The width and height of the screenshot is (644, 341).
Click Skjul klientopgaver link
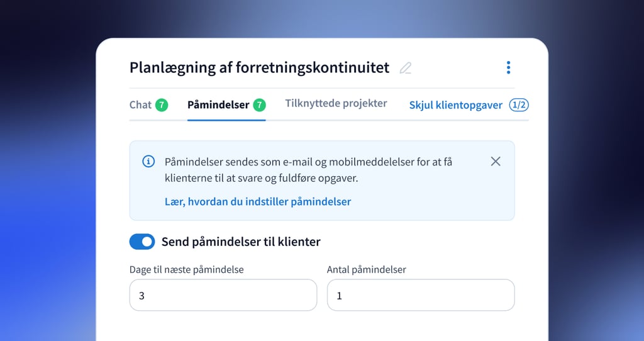pos(456,105)
